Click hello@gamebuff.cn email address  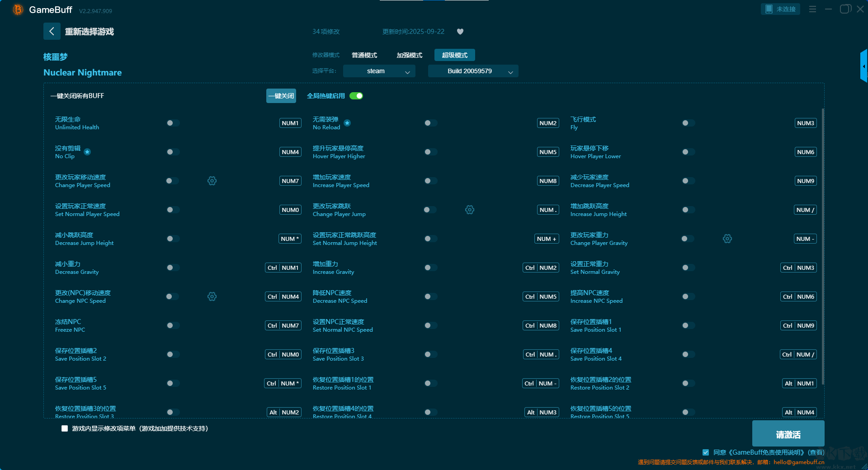(799, 462)
